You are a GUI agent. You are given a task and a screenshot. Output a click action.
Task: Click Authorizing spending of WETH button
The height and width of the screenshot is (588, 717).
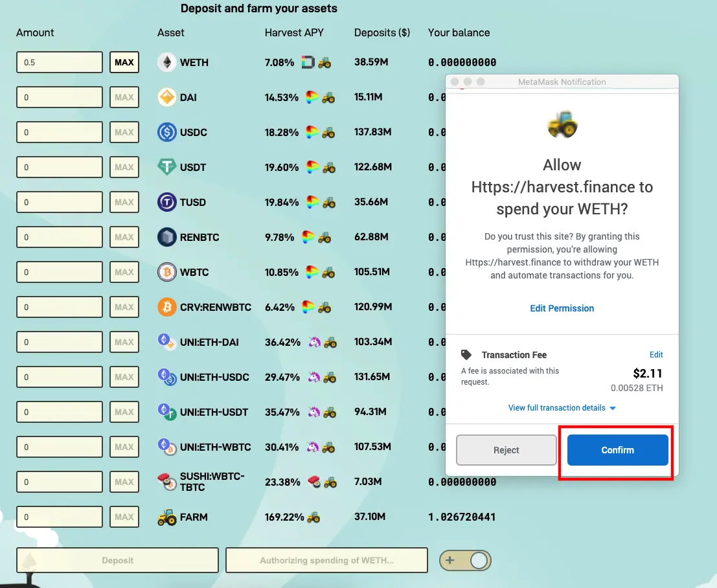[x=326, y=560]
